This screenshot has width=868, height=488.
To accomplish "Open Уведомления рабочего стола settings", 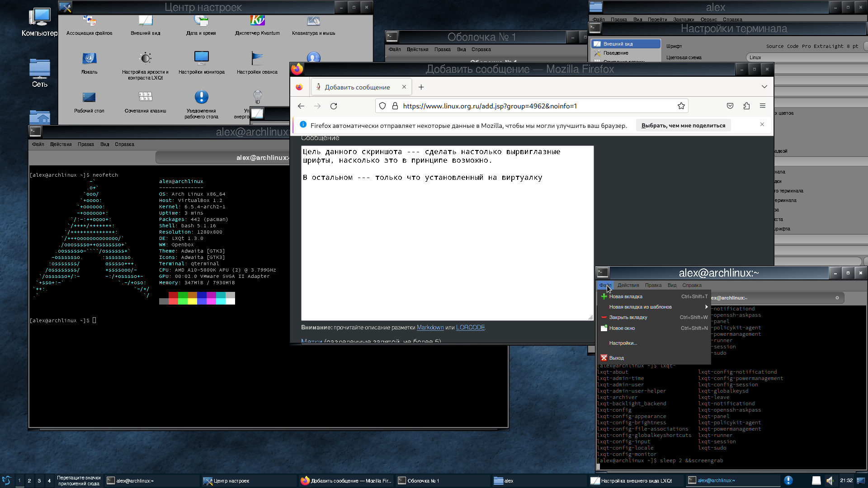I will click(201, 105).
